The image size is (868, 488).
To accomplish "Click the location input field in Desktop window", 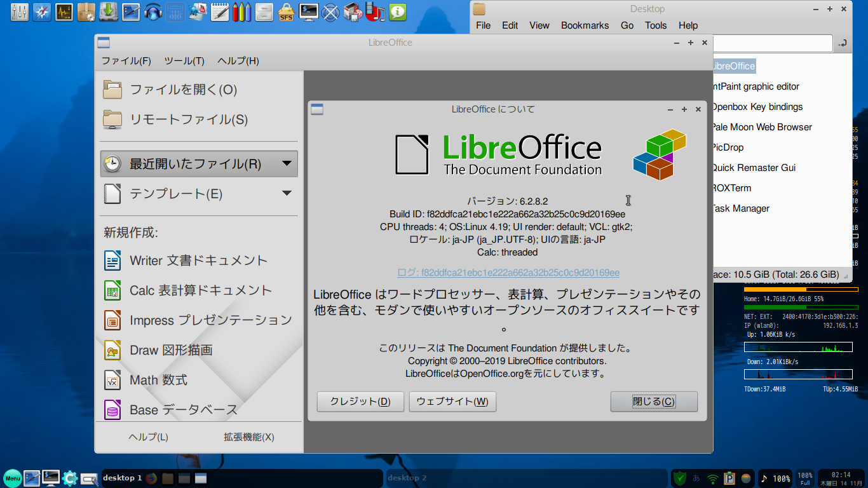I will (773, 43).
